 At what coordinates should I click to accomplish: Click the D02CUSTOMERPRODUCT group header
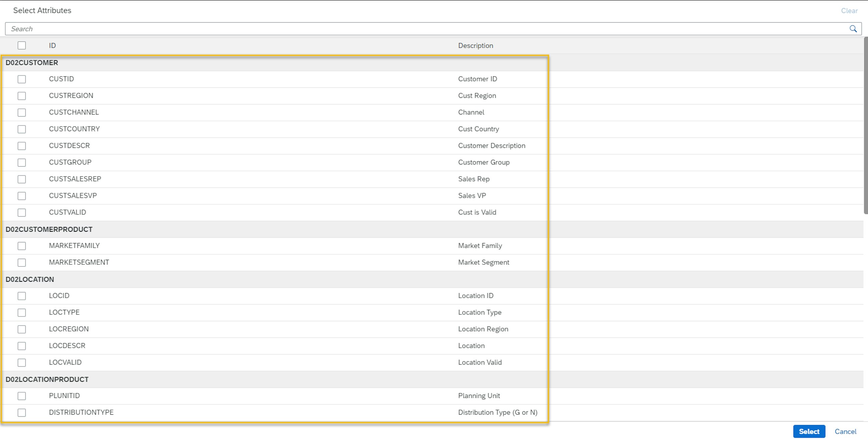pos(49,229)
